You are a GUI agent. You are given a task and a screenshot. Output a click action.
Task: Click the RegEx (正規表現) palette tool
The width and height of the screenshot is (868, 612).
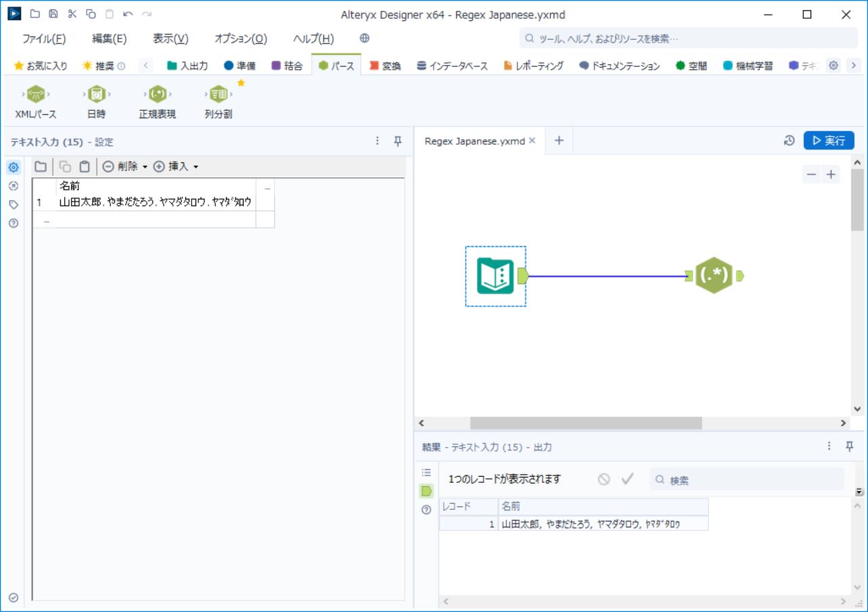tap(157, 94)
